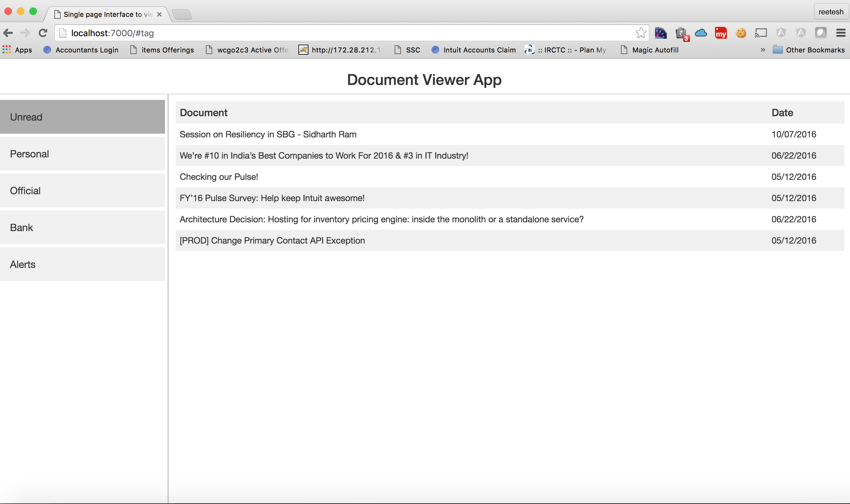Viewport: 850px width, 504px height.
Task: Click the cookie extension icon
Action: [741, 33]
